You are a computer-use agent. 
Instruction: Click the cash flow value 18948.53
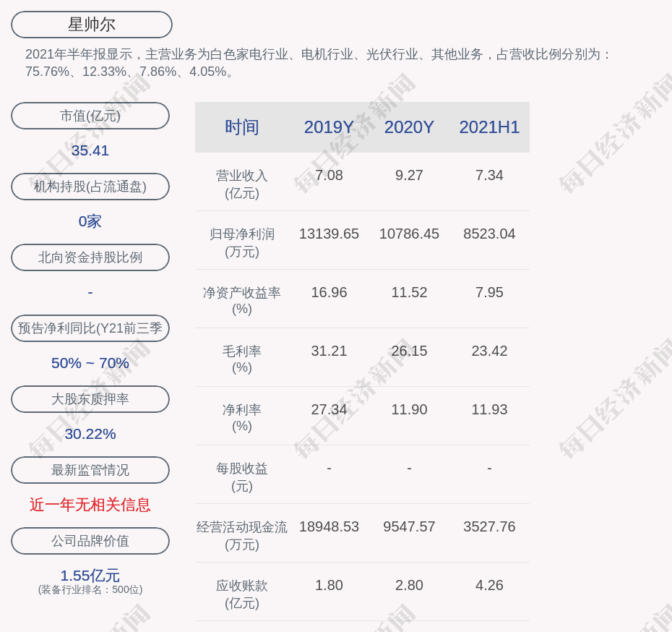(329, 526)
